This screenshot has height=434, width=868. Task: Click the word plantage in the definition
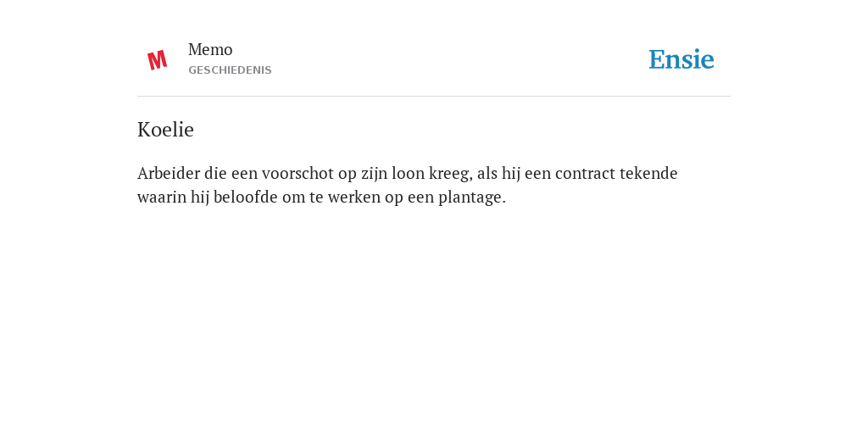click(470, 197)
